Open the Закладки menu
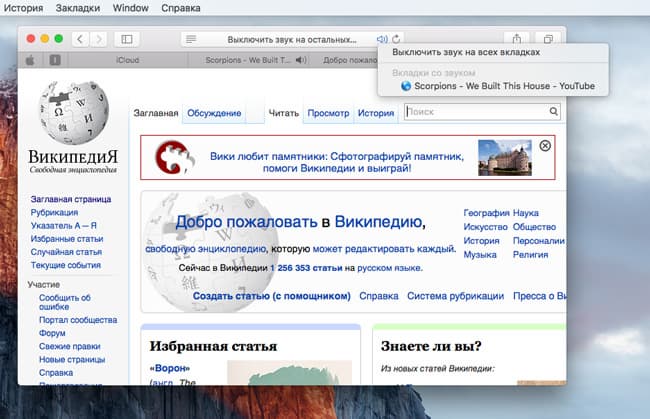The height and width of the screenshot is (419, 650). click(78, 8)
